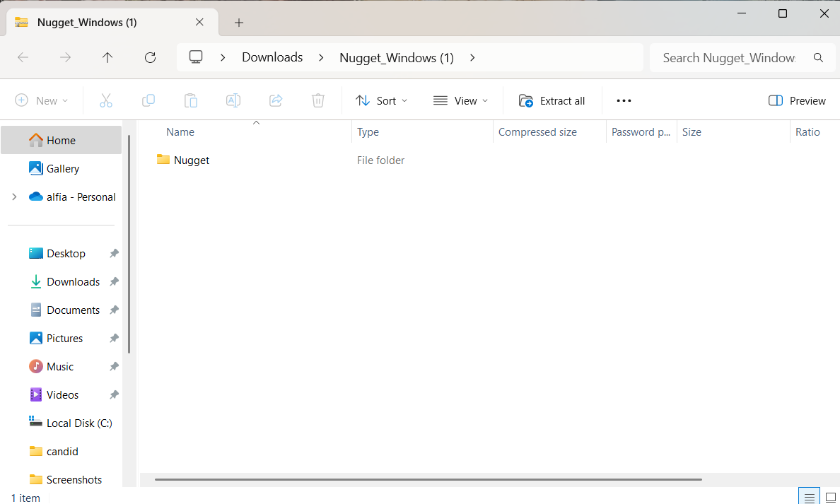This screenshot has height=504, width=840.
Task: Toggle the Preview pane
Action: coord(797,100)
